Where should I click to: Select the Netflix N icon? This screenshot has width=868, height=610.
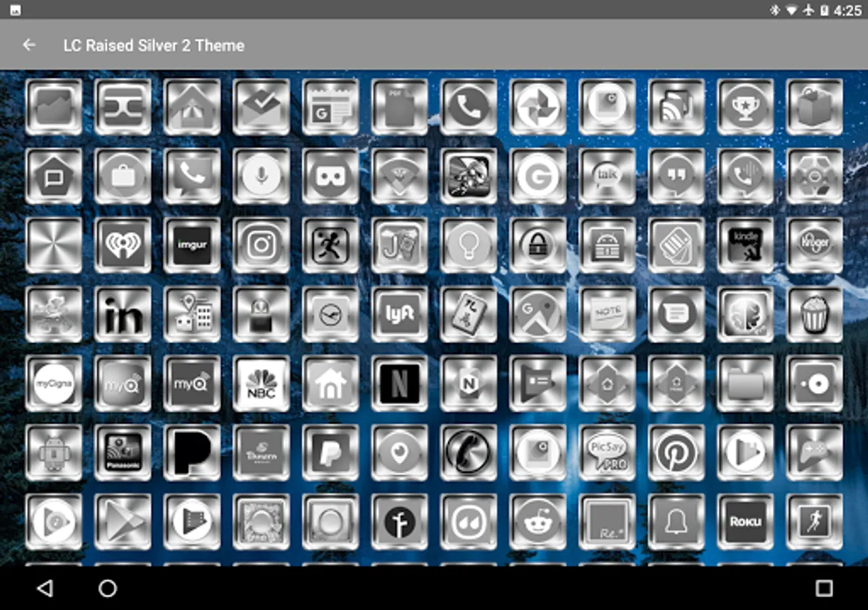click(x=399, y=383)
